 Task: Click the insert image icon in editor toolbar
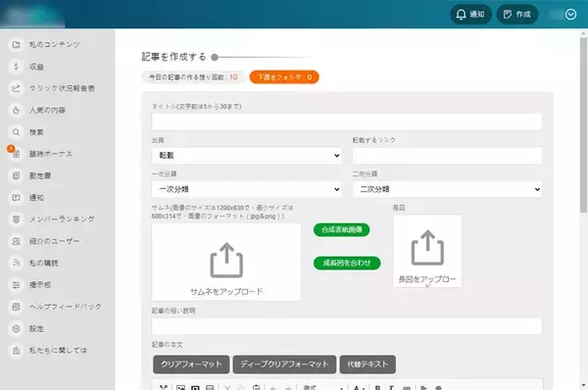point(180,387)
